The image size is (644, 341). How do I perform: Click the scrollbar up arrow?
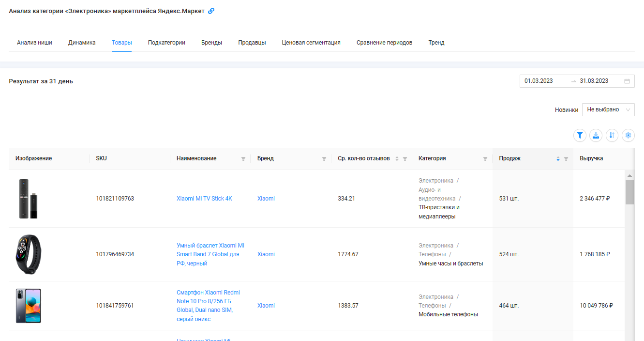629,175
